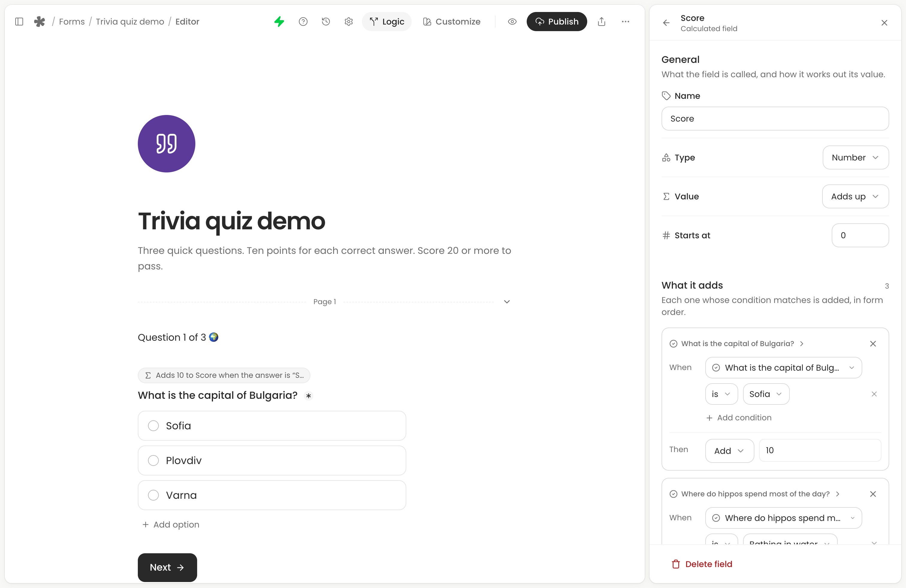Close the Score calculated field panel
This screenshot has height=588, width=906.
click(x=884, y=23)
